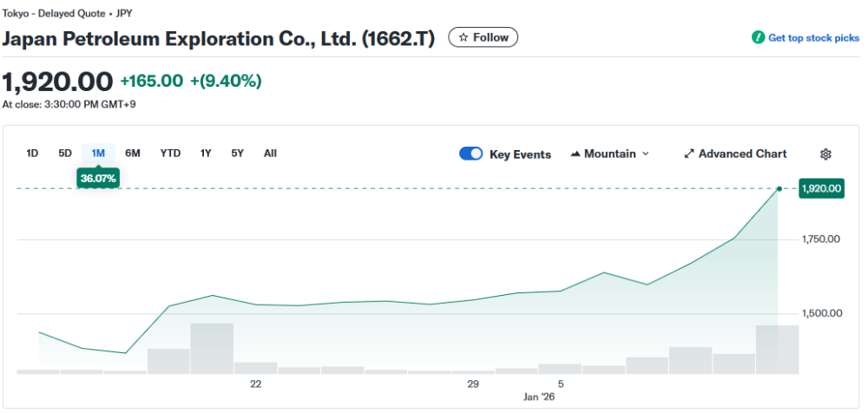
Task: Select the 5D time range tab
Action: [65, 154]
